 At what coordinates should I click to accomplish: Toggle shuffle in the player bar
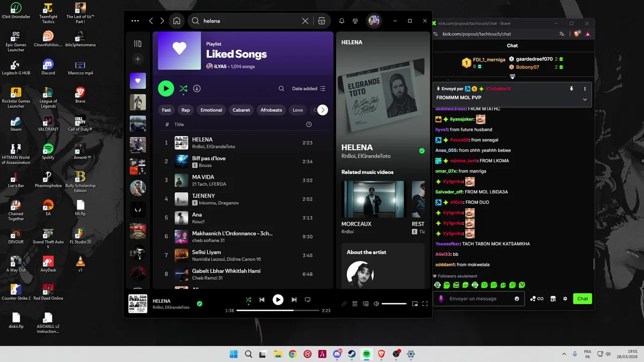248,300
